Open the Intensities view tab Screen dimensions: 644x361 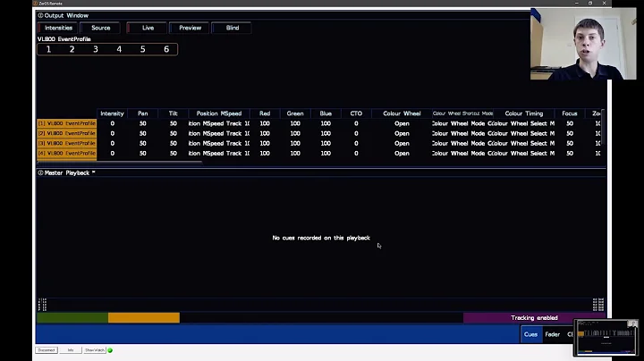(x=58, y=28)
